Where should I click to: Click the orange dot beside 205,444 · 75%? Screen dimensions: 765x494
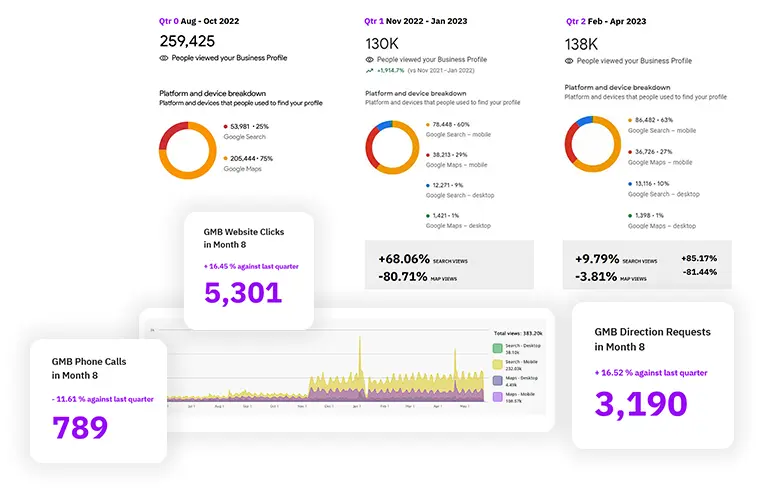[x=225, y=158]
